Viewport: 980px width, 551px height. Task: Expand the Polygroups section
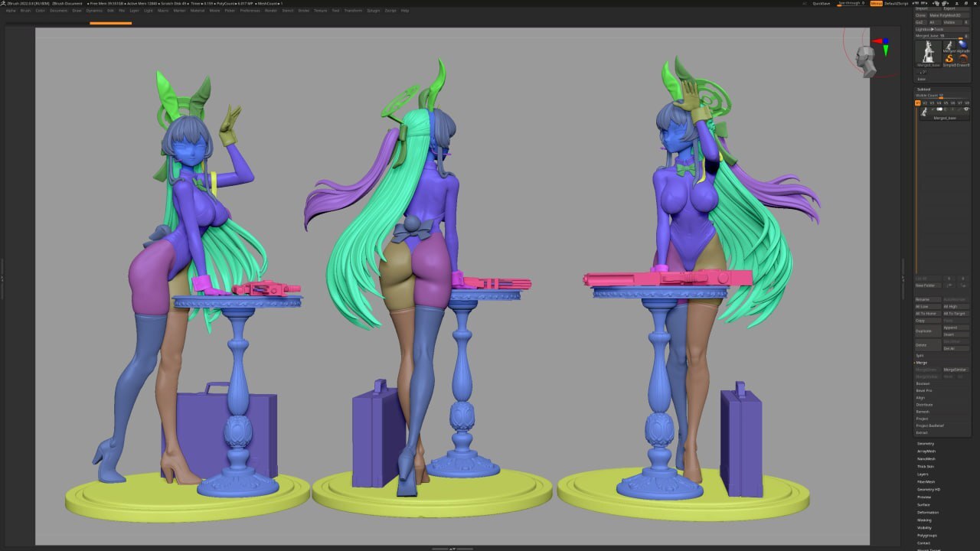tap(927, 536)
